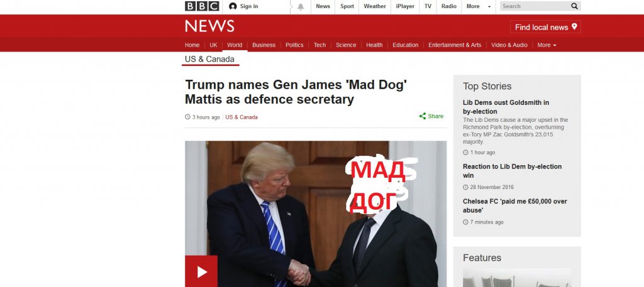This screenshot has width=644, height=287.
Task: Click the location pin in Find local news
Action: click(x=574, y=26)
